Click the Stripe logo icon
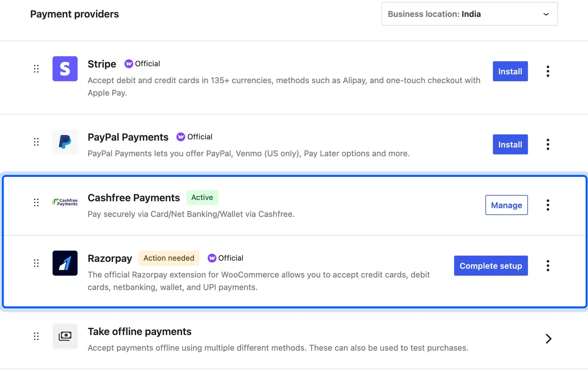588x370 pixels. (65, 69)
